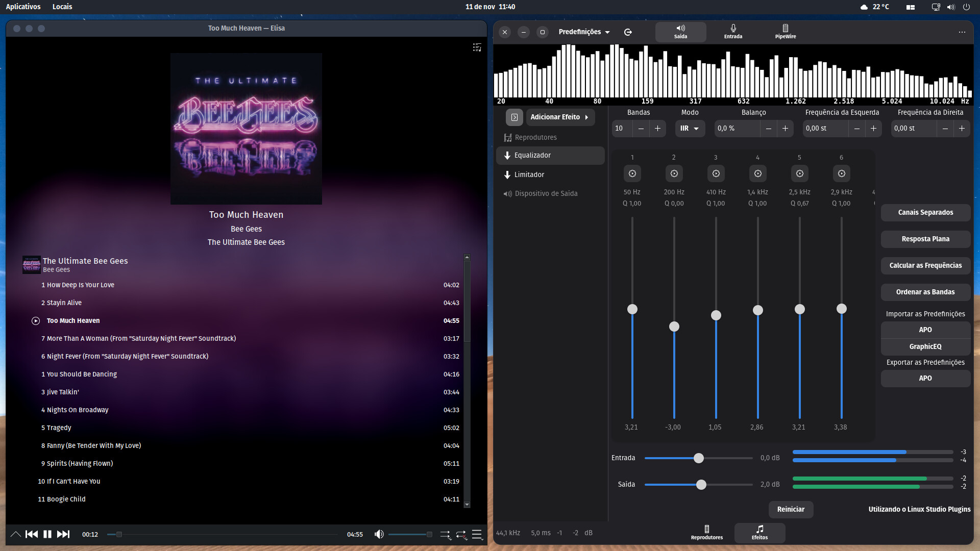Open the Predefinições dropdown

click(x=584, y=32)
